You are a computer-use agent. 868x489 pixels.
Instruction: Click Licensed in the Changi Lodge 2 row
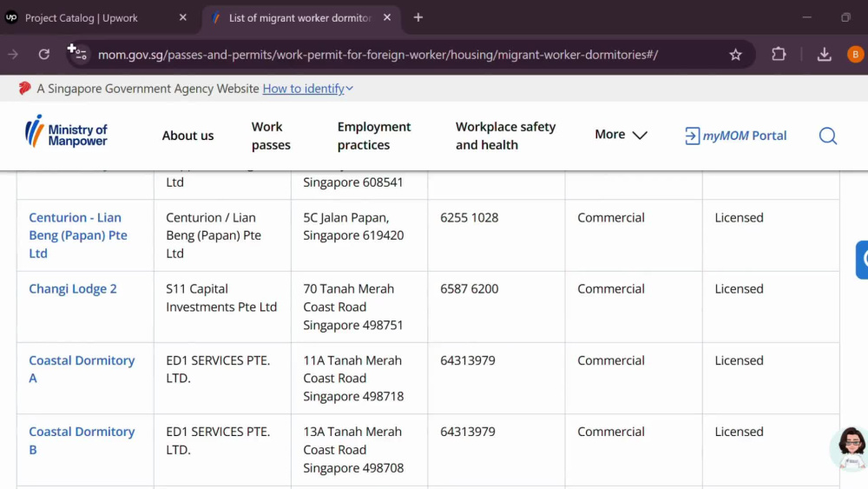(739, 289)
